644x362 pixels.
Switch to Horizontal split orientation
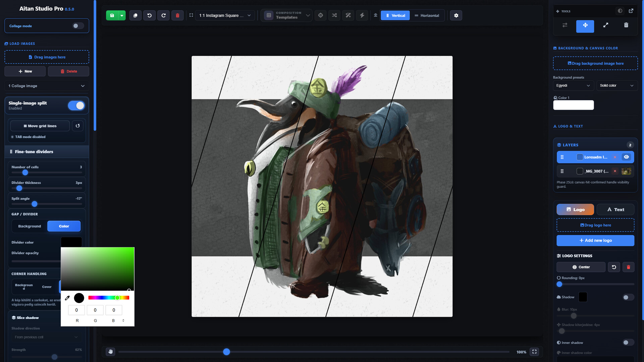tap(427, 15)
